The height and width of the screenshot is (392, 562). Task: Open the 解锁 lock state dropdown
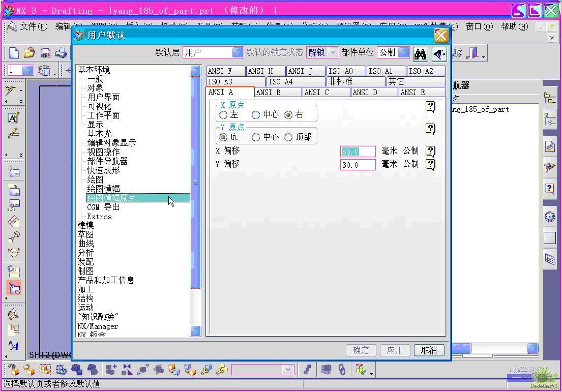coord(333,52)
